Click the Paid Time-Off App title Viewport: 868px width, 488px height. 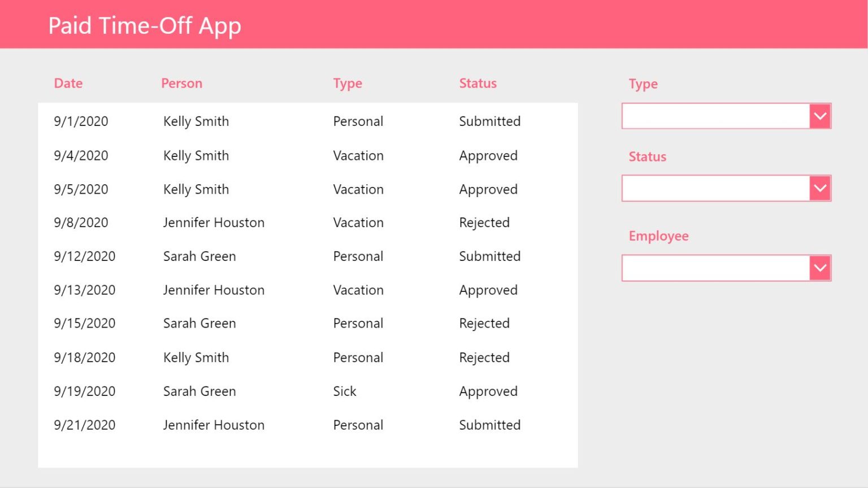(145, 25)
